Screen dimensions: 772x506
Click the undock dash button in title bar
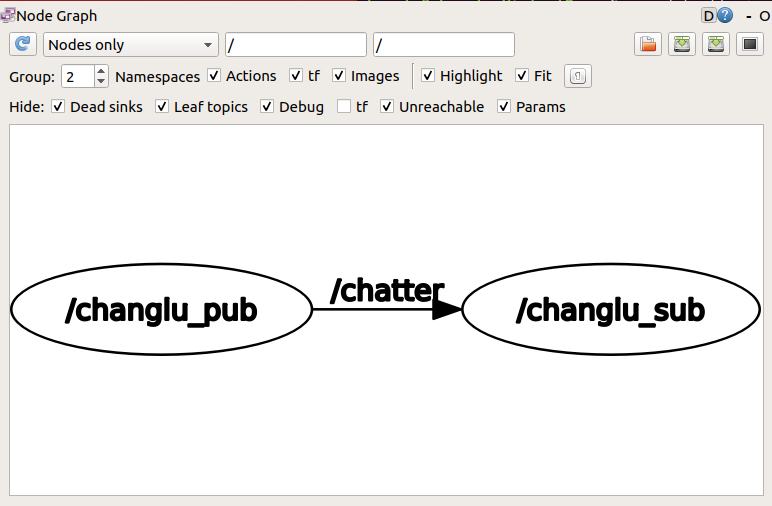[x=749, y=17]
